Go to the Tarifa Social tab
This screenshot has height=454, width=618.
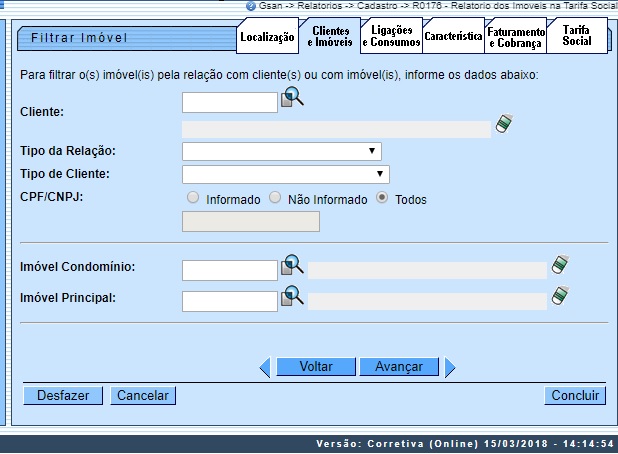coord(576,36)
